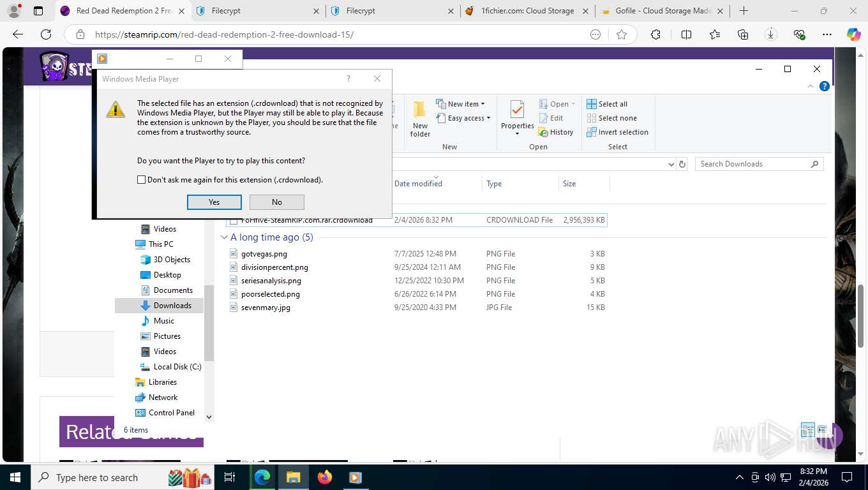Image resolution: width=868 pixels, height=490 pixels.
Task: Click Yes in Windows Media Player dialog
Action: (214, 202)
